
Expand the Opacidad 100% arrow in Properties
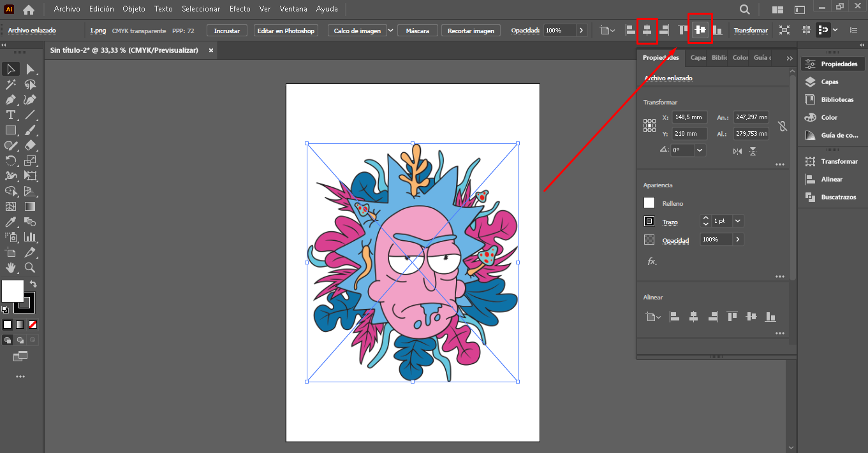[738, 240]
